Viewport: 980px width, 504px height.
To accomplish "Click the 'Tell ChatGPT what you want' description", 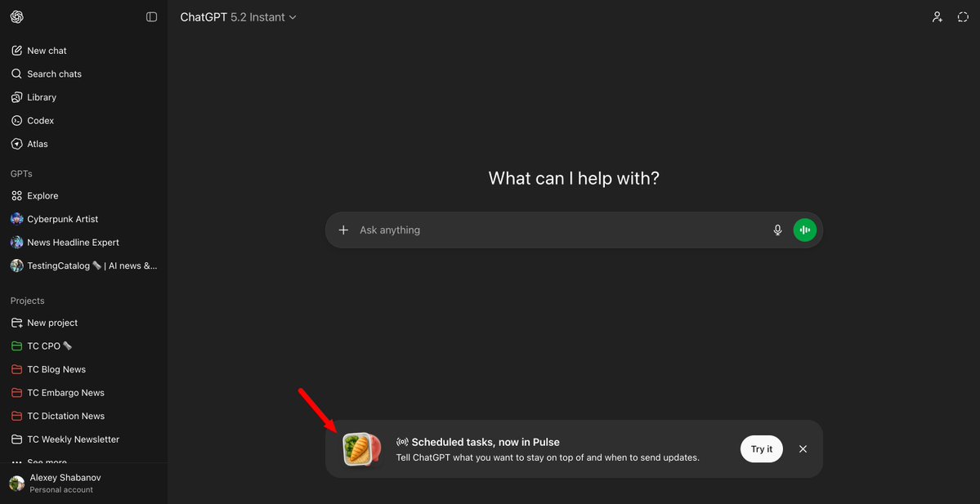I will [x=548, y=457].
